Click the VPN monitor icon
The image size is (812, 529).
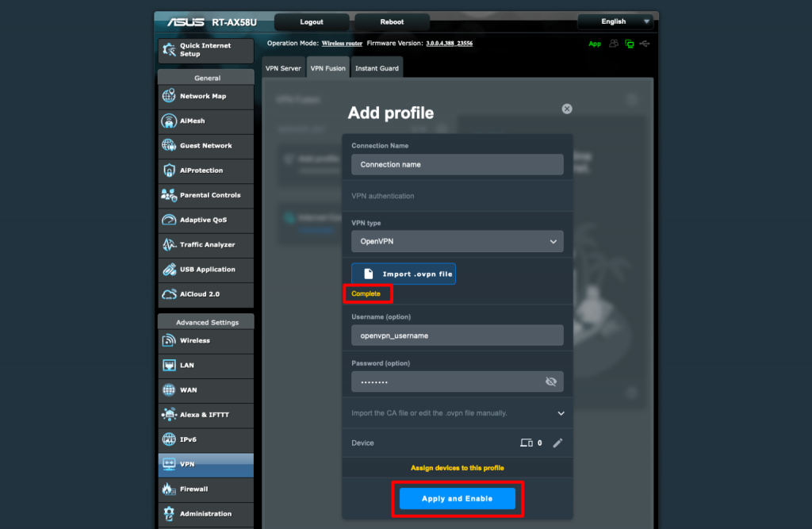(169, 464)
